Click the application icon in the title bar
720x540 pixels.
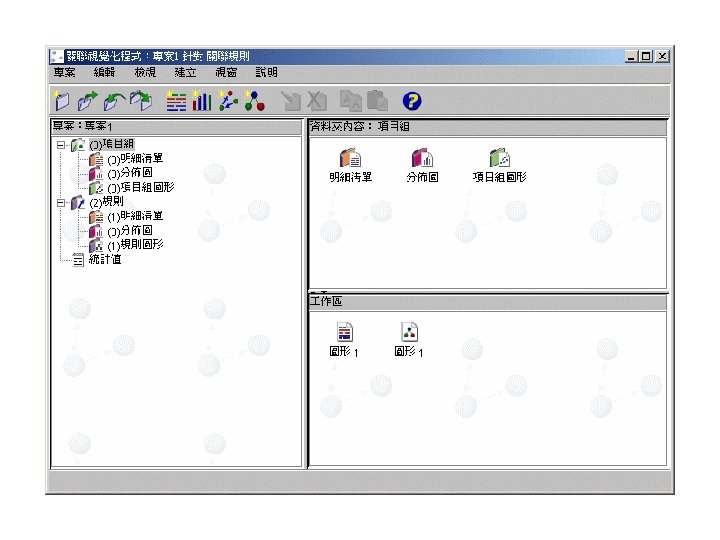[57, 56]
